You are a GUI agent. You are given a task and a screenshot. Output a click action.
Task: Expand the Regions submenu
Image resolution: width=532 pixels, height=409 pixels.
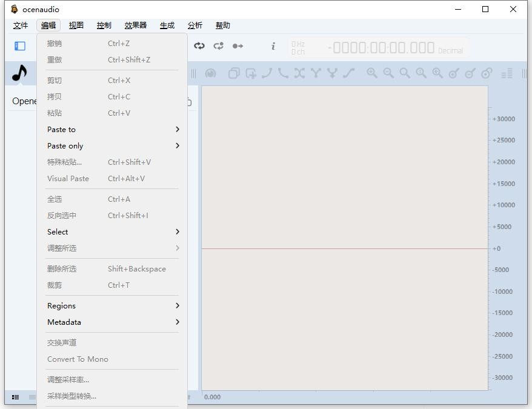point(112,306)
